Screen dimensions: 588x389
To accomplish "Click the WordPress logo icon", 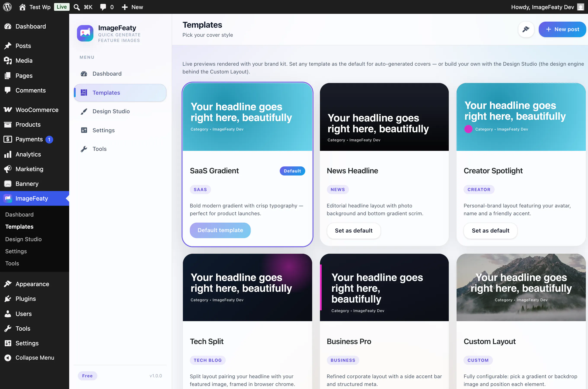I will pos(7,7).
